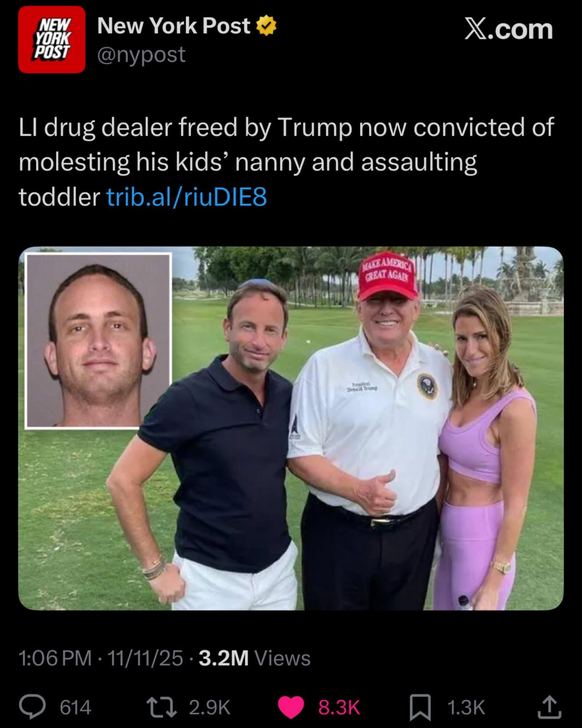Screen dimensions: 582x728
Task: Click the 3.2M Views count
Action: click(254, 658)
